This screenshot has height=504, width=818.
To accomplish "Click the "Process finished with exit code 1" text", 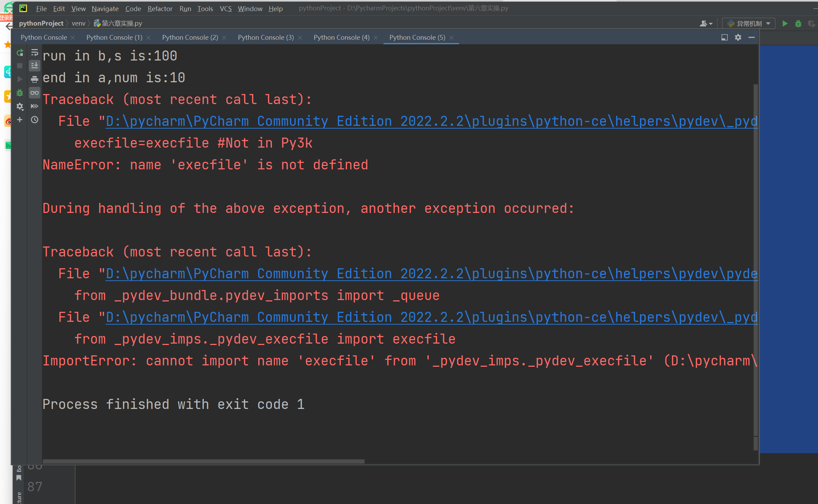I will [x=174, y=404].
